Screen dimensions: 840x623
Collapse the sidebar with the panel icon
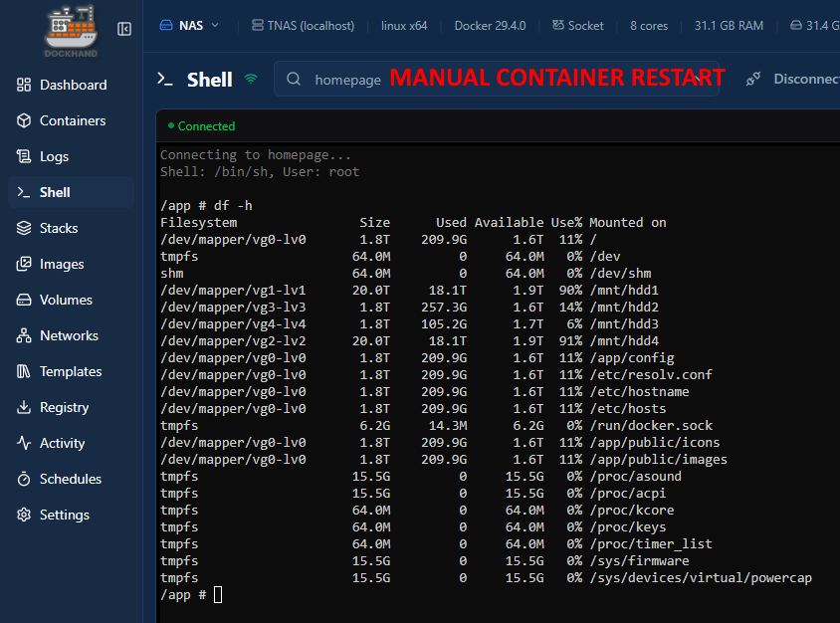(124, 29)
